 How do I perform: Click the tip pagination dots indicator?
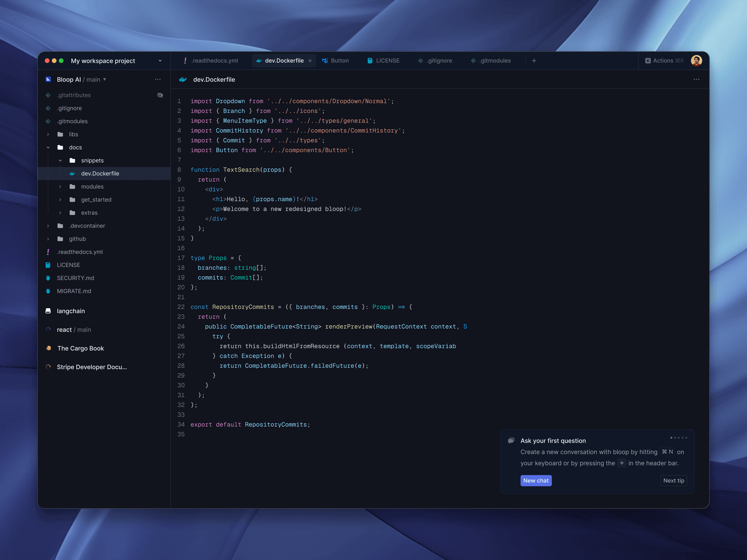678,438
